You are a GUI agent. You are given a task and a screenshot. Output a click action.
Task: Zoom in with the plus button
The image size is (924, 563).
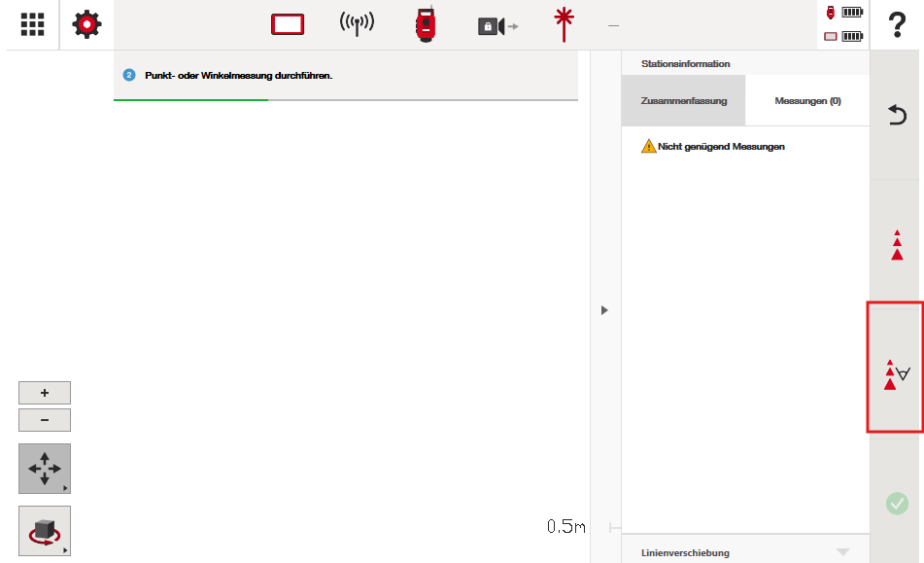[45, 393]
